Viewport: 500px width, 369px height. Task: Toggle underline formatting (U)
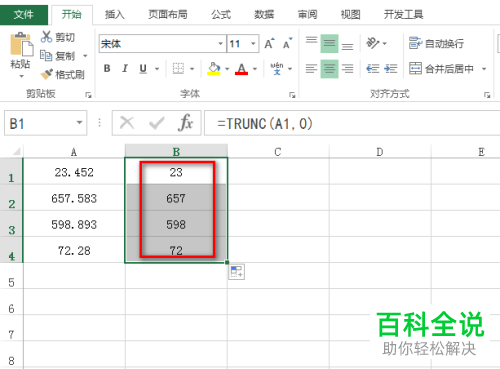pos(143,69)
